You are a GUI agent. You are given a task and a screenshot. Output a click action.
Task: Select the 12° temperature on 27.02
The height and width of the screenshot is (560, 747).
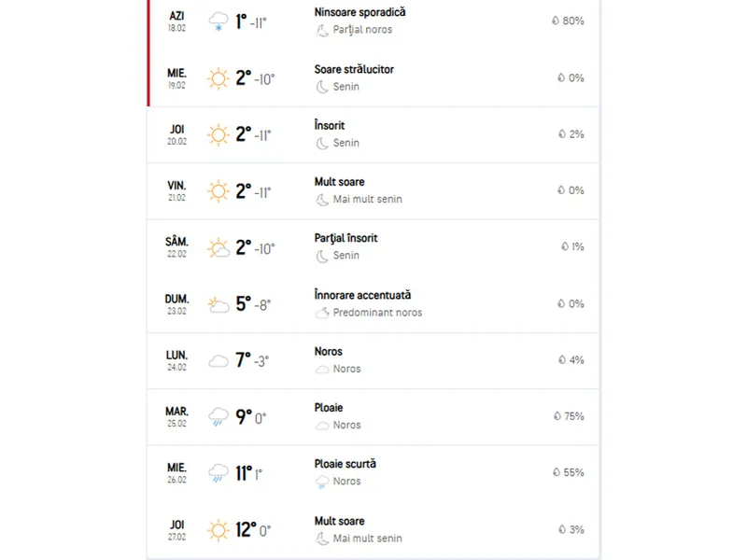247,530
